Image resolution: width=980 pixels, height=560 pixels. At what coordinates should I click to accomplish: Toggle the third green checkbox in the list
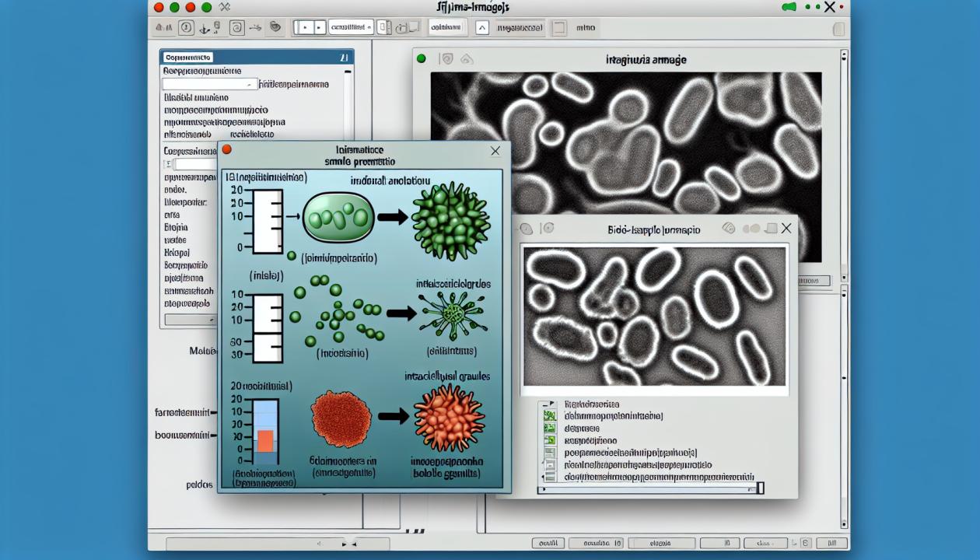549,440
